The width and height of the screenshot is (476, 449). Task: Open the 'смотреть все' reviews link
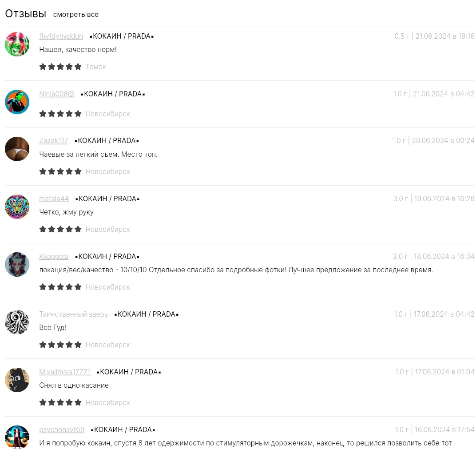(x=75, y=15)
